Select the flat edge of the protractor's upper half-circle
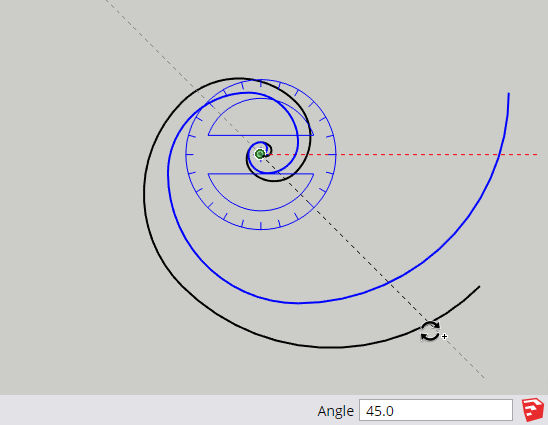Viewport: 548px width, 425px height. [x=261, y=135]
